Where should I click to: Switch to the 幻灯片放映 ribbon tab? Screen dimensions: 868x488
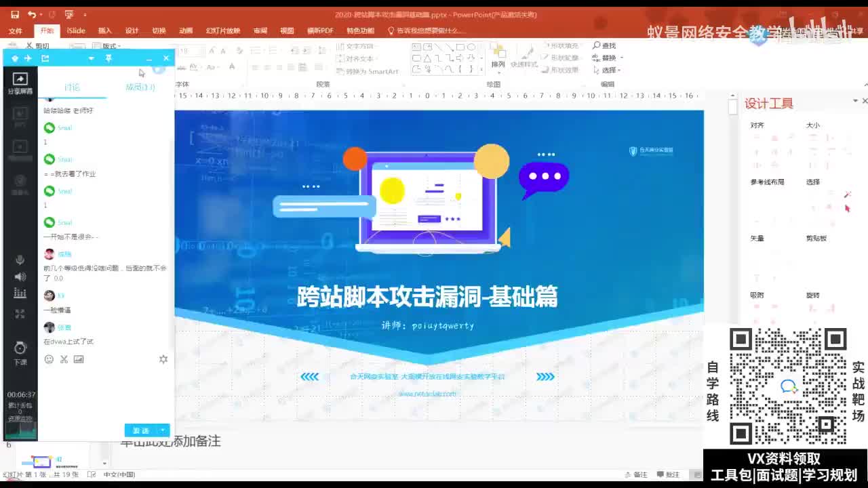pos(223,30)
